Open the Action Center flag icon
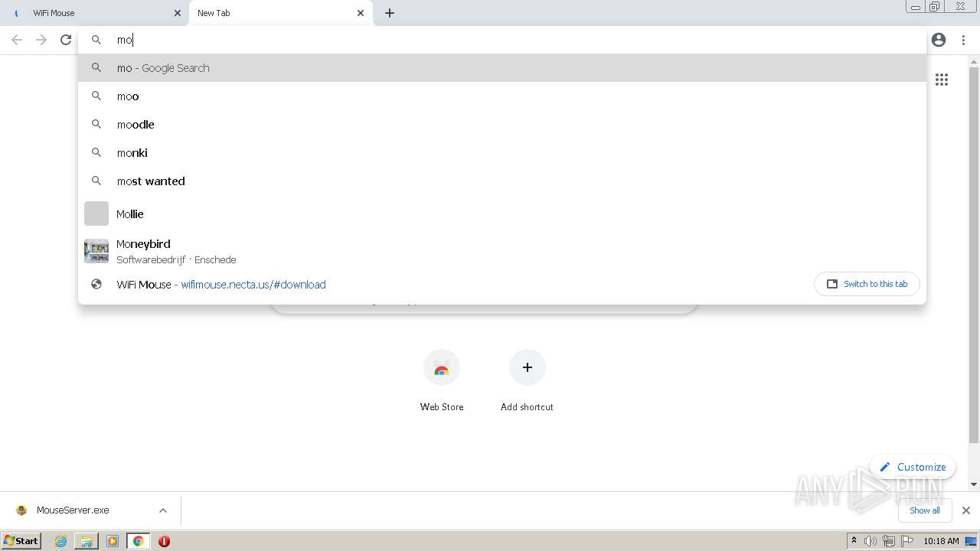 point(906,541)
